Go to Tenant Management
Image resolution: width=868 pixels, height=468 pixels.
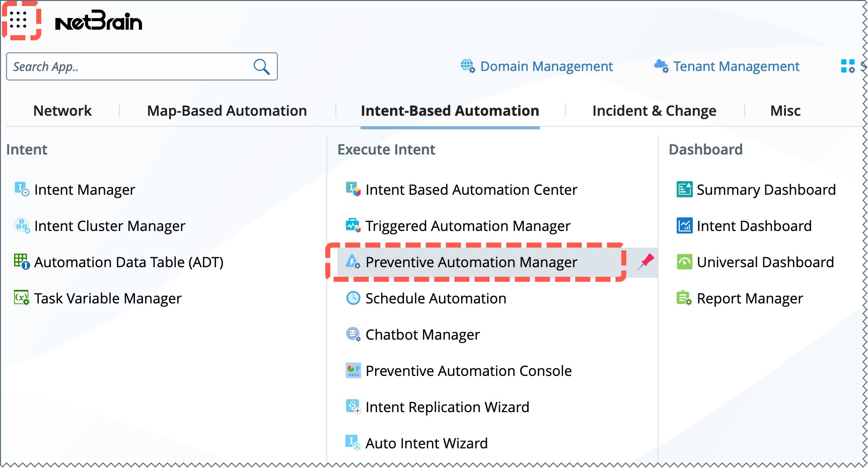tap(736, 66)
